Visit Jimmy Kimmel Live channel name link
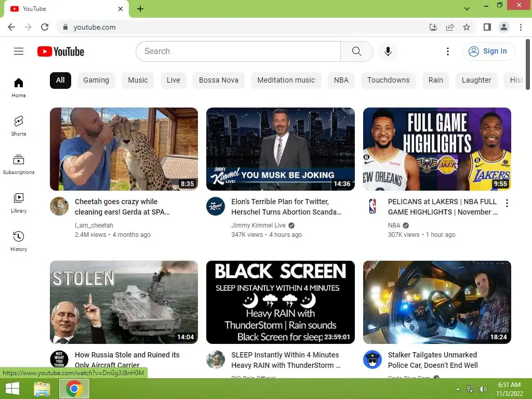The width and height of the screenshot is (532, 399). pos(259,225)
